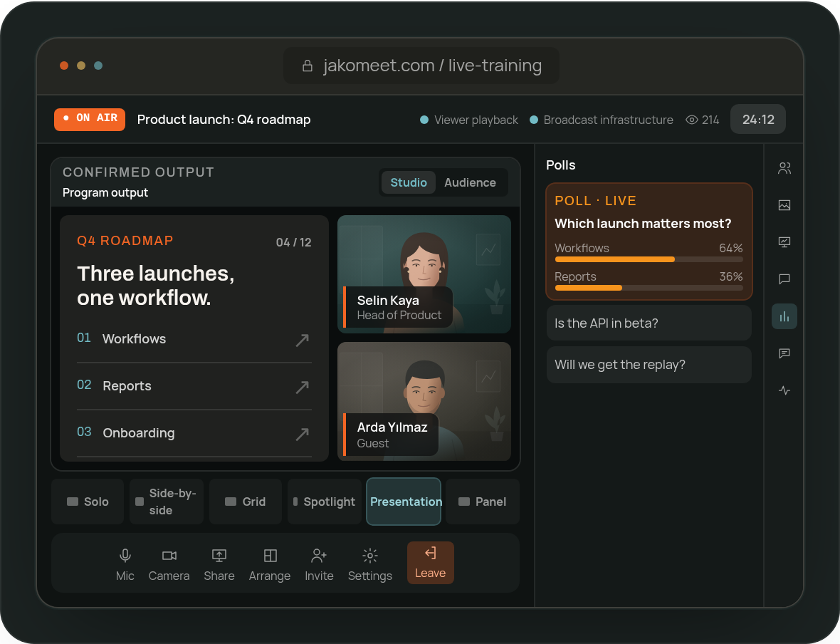Click the Broadcast infrastructure status indicator
This screenshot has width=840, height=644.
click(x=601, y=120)
